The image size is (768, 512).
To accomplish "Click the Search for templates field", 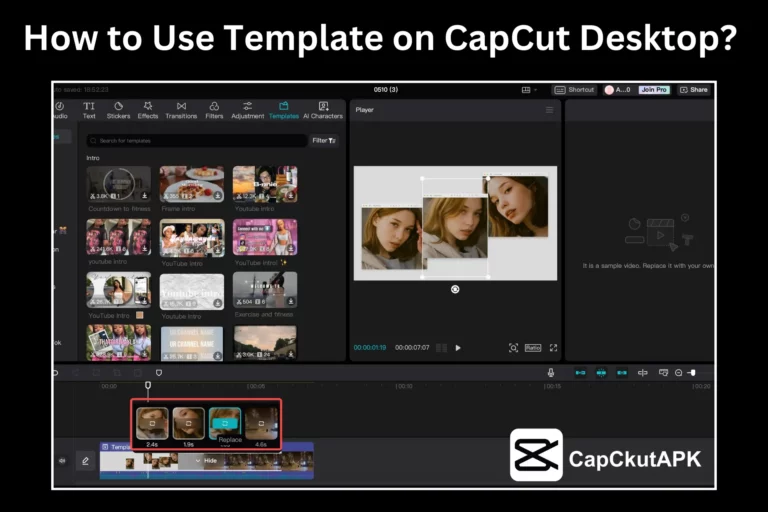I will 195,141.
